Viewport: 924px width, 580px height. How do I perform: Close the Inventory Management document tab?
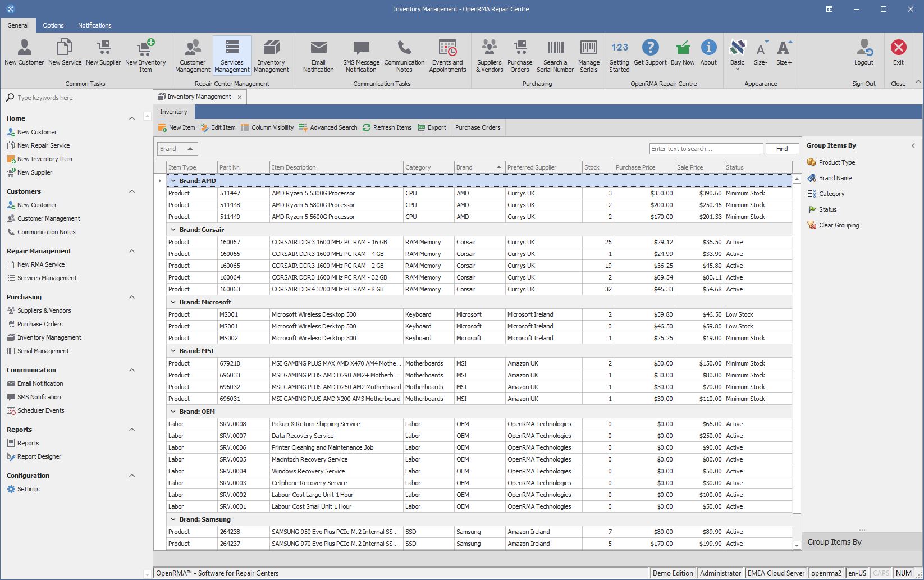pos(240,97)
